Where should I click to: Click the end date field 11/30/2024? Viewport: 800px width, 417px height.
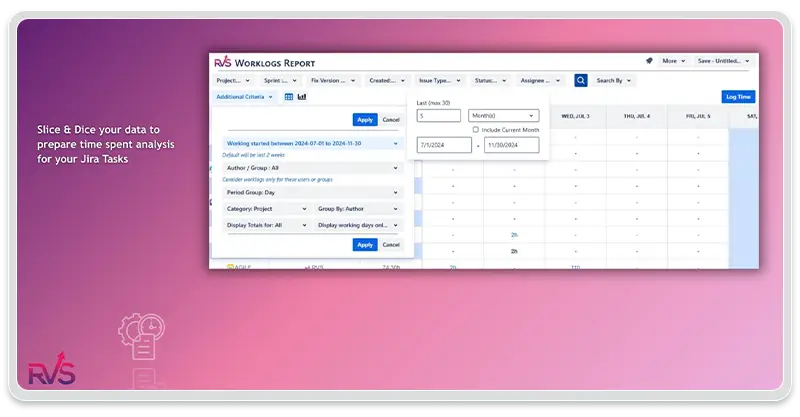[x=511, y=145]
